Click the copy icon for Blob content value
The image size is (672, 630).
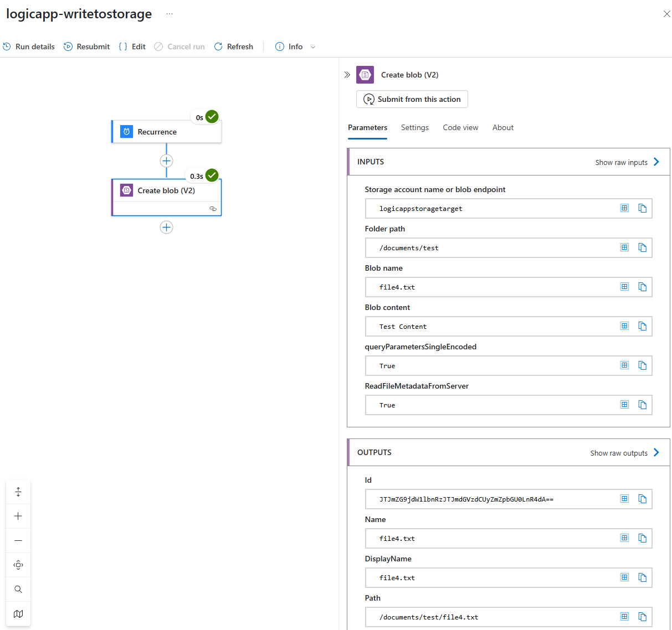tap(642, 326)
